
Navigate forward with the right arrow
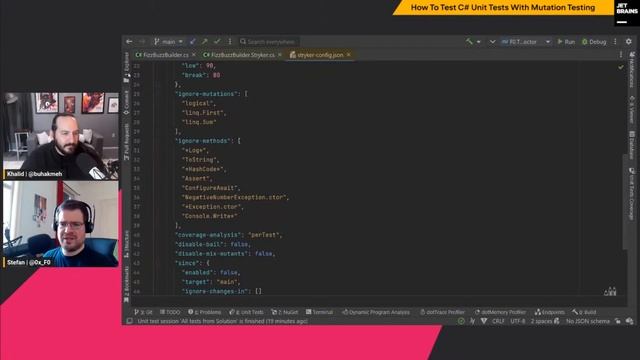142,42
